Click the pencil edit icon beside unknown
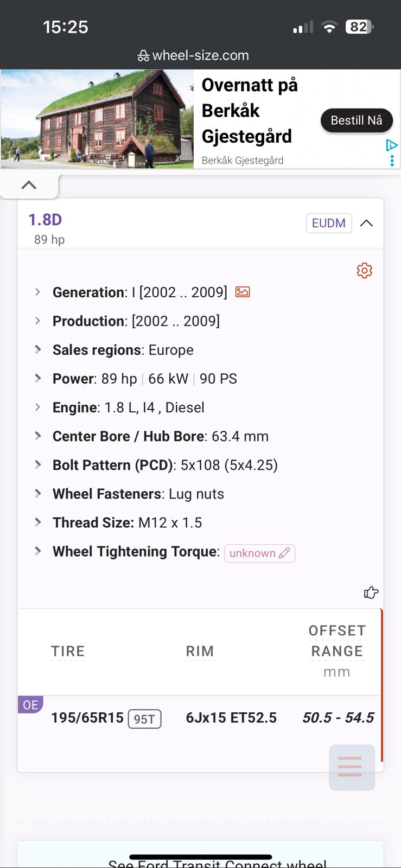401x868 pixels. (284, 553)
